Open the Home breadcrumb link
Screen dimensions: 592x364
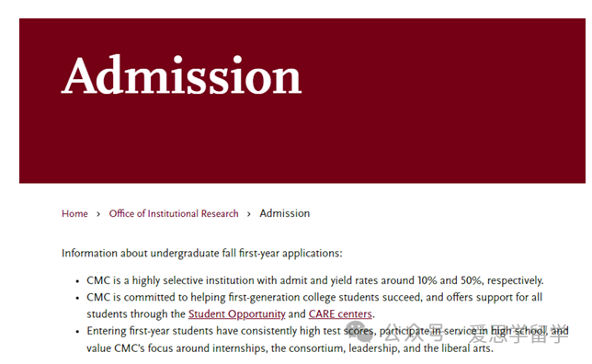point(74,214)
